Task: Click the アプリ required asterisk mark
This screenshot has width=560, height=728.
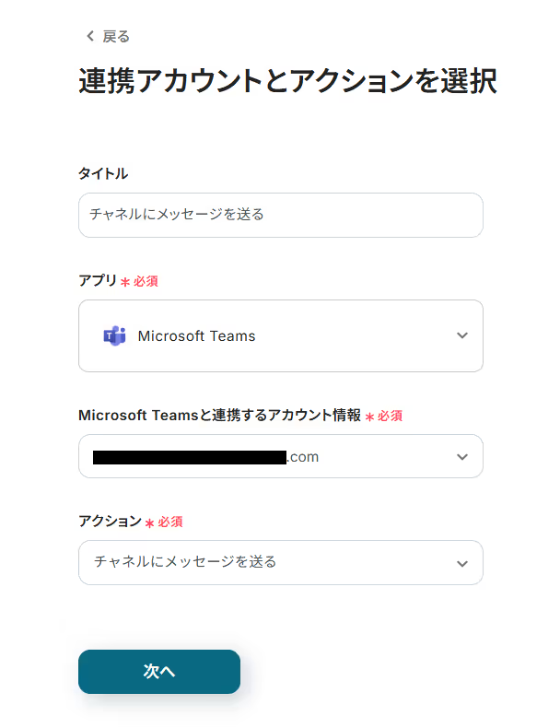Action: click(x=125, y=282)
